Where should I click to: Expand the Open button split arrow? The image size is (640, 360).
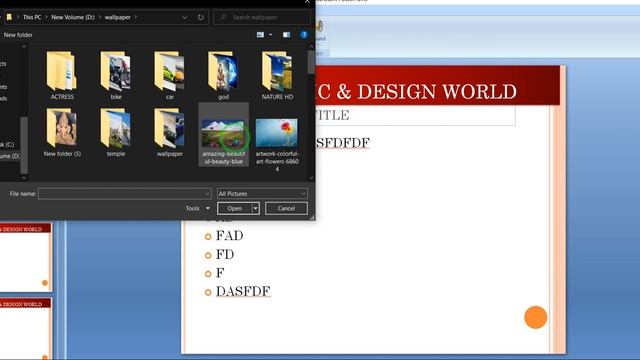[x=256, y=209]
